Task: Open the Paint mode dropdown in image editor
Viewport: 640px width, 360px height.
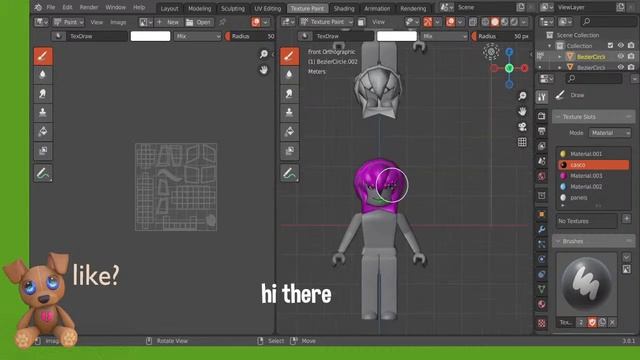Action: pyautogui.click(x=69, y=22)
